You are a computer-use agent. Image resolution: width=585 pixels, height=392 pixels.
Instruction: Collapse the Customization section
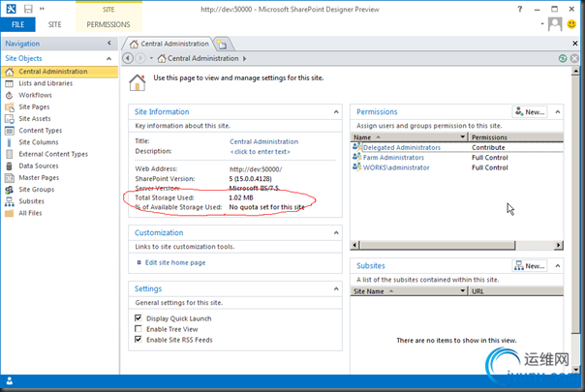coord(336,232)
